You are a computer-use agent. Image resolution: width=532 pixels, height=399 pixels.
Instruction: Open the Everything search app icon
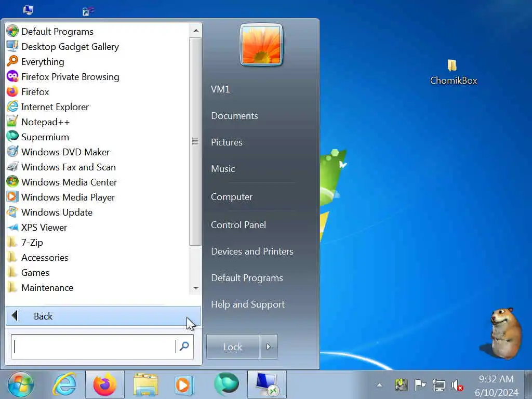tap(12, 61)
